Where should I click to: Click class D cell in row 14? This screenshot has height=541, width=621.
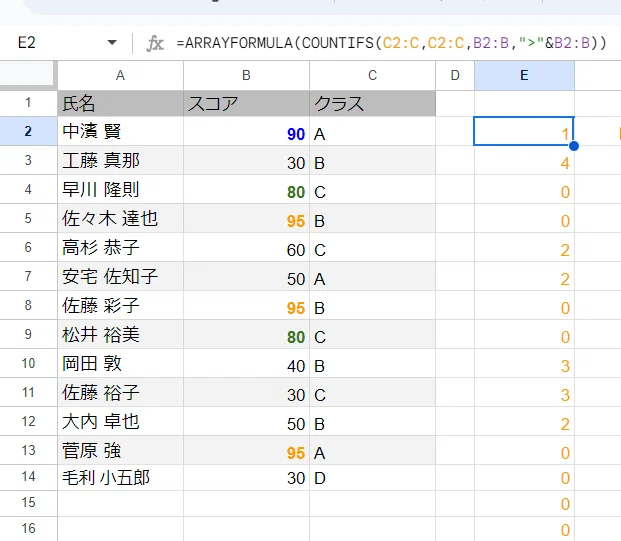(372, 478)
